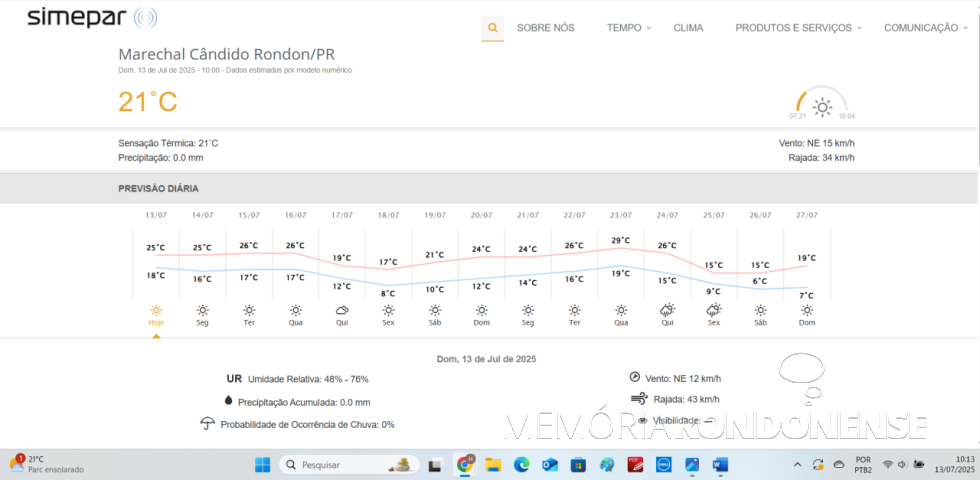Open Microsoft Word from the taskbar

[721, 465]
